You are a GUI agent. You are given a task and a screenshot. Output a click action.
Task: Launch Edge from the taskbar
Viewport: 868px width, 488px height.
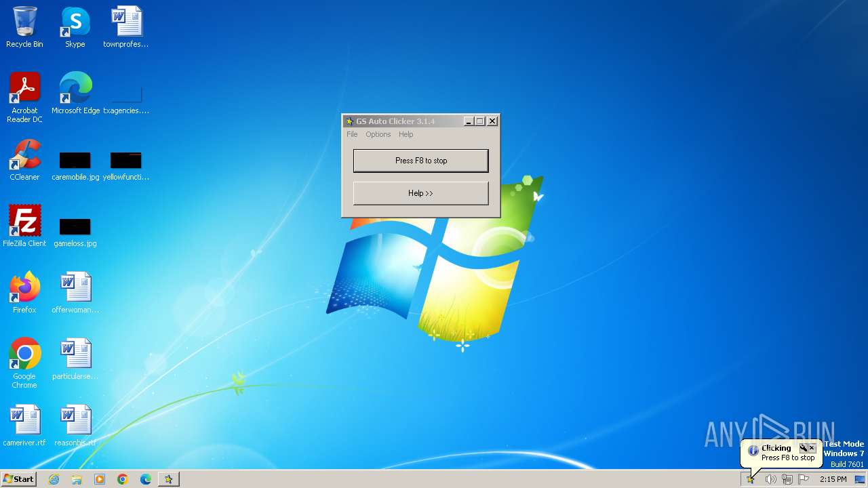[146, 479]
